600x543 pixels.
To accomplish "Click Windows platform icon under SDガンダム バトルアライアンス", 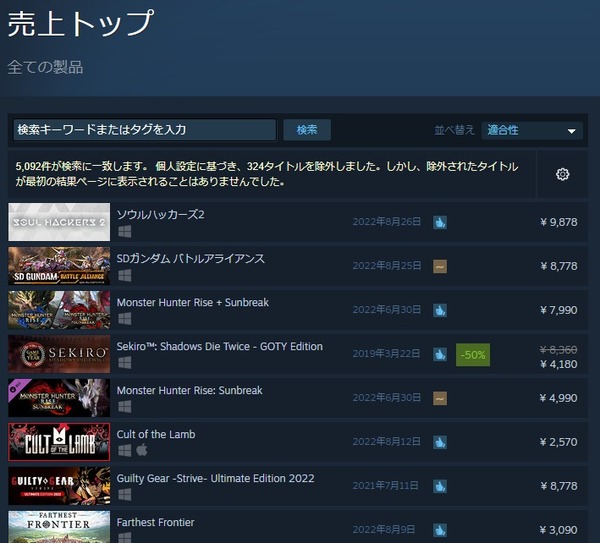I will 125,275.
